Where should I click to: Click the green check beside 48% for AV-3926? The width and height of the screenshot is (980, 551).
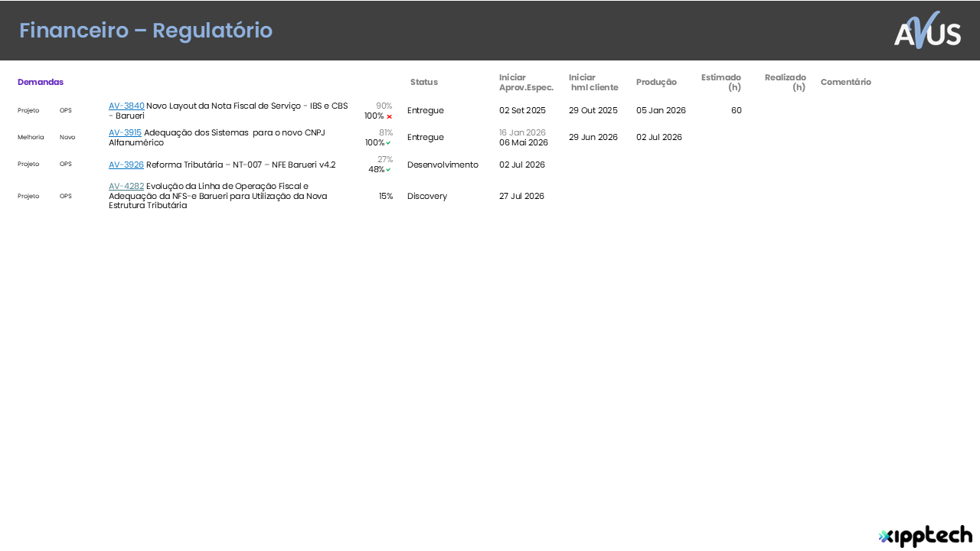pos(388,170)
